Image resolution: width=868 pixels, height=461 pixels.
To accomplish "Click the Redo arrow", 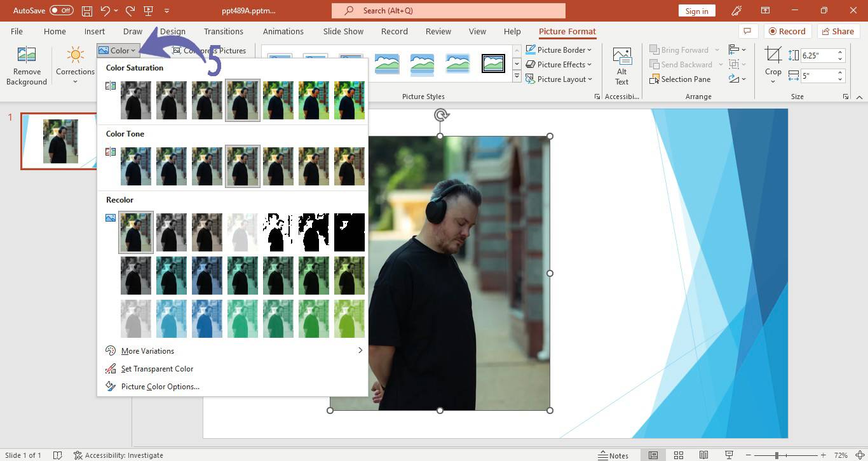I will tap(130, 11).
